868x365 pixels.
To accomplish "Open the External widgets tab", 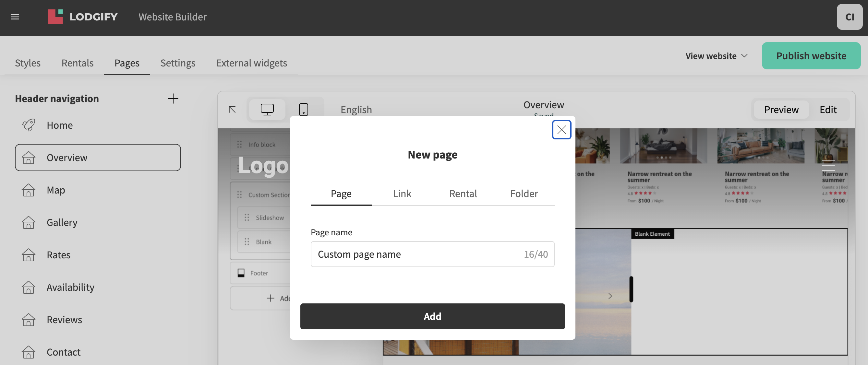I will pyautogui.click(x=252, y=63).
